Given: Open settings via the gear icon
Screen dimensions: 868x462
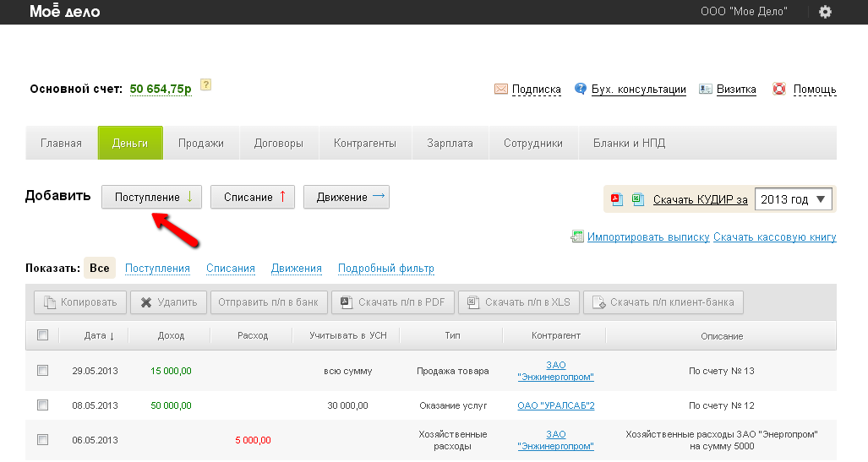Looking at the screenshot, I should coord(825,12).
